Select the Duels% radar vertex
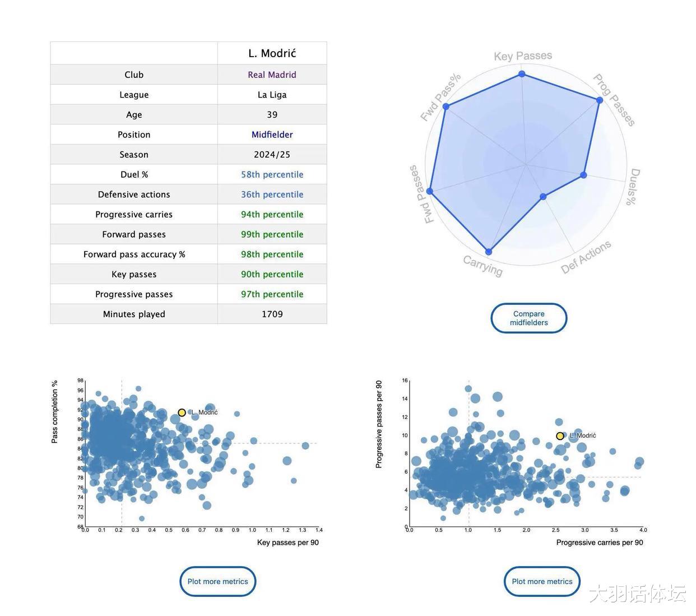This screenshot has height=616, width=696. tap(583, 175)
